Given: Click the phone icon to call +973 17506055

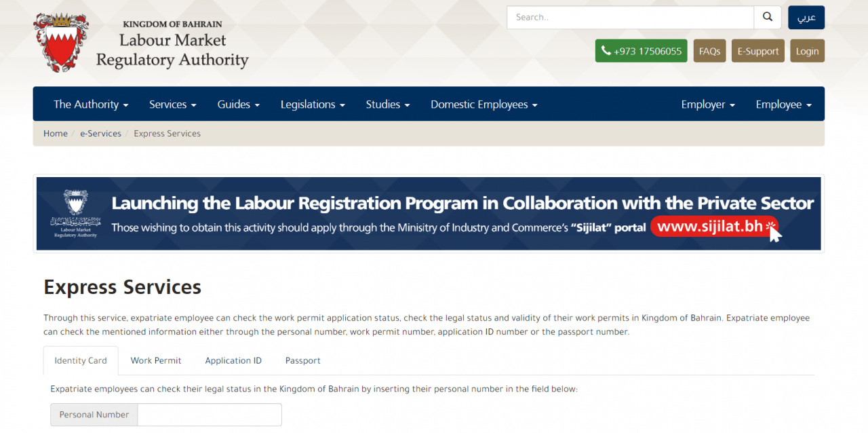Looking at the screenshot, I should [606, 50].
